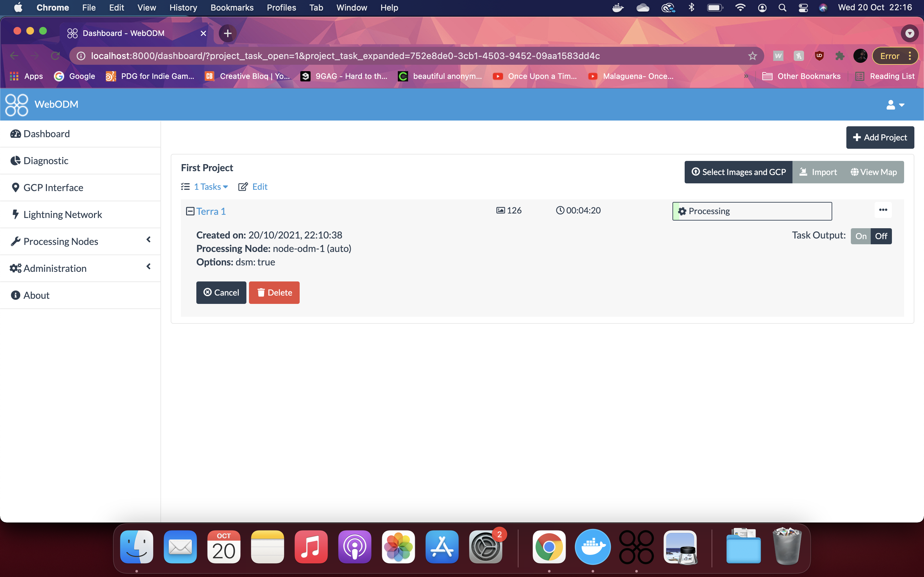Open the Lightning Network section
Screen dimensions: 924x577
click(x=63, y=214)
